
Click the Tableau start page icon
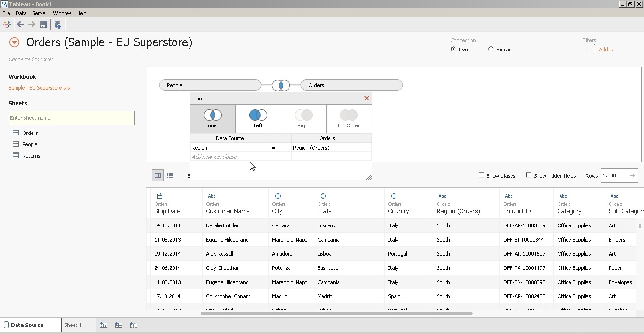(7, 25)
